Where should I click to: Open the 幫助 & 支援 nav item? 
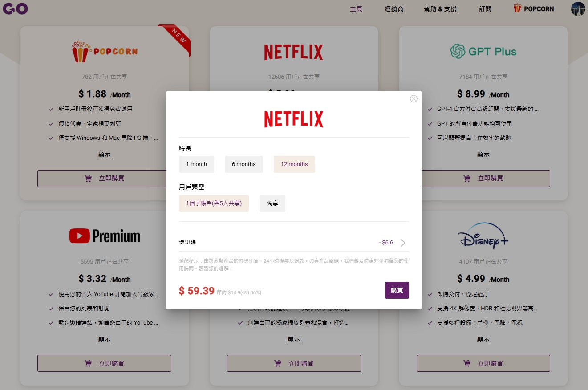click(x=440, y=9)
